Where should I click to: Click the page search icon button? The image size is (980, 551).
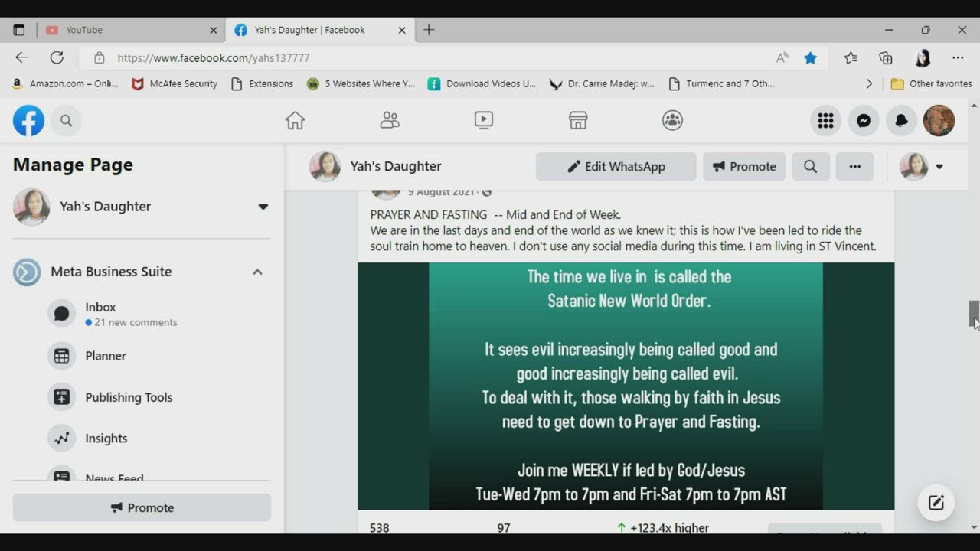[810, 167]
